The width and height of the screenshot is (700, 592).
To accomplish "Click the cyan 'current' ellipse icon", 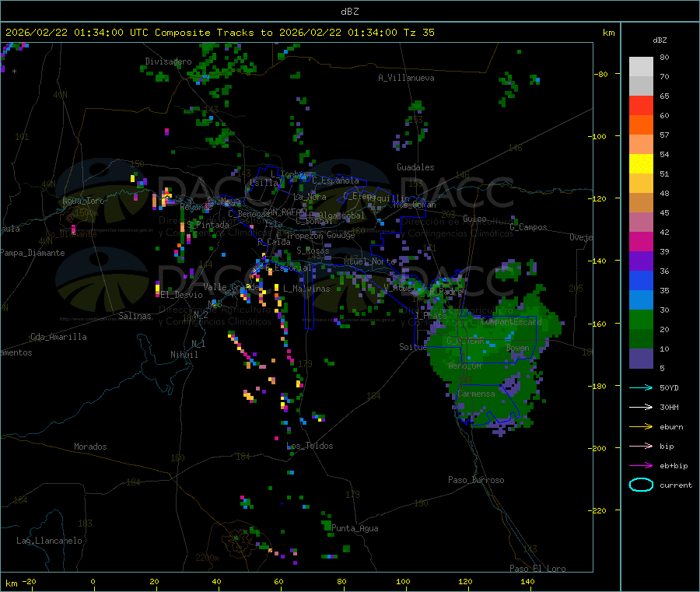I will (x=641, y=485).
